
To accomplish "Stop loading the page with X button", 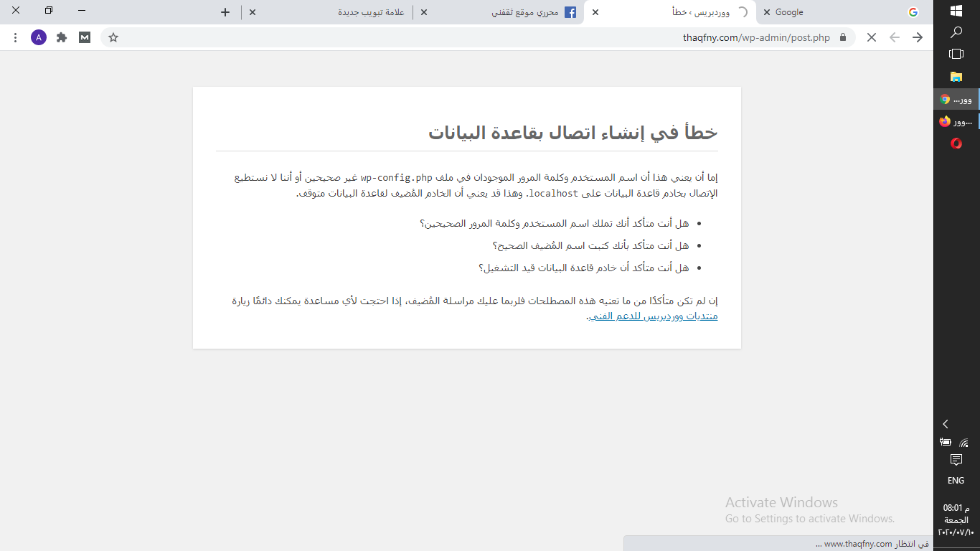I will click(872, 37).
